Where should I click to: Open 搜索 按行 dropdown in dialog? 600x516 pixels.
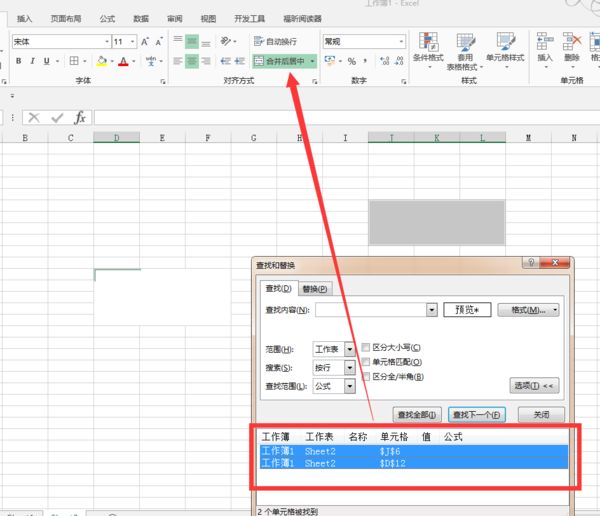350,367
